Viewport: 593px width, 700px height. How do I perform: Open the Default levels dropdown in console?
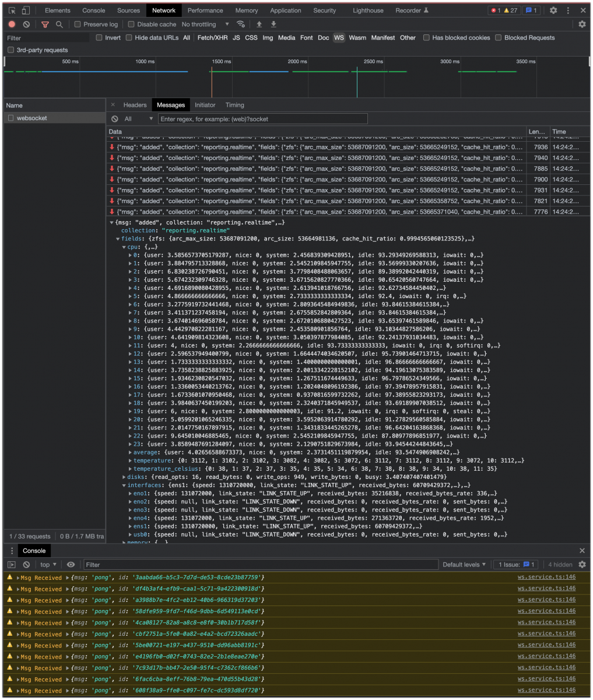(464, 565)
